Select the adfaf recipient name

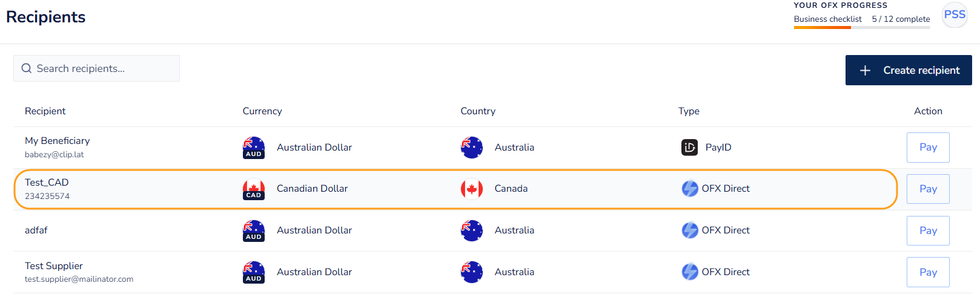pyautogui.click(x=36, y=230)
